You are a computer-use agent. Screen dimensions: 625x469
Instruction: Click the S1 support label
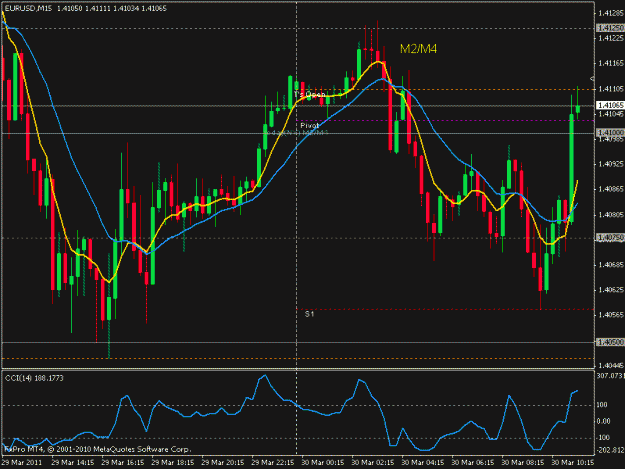tap(309, 314)
